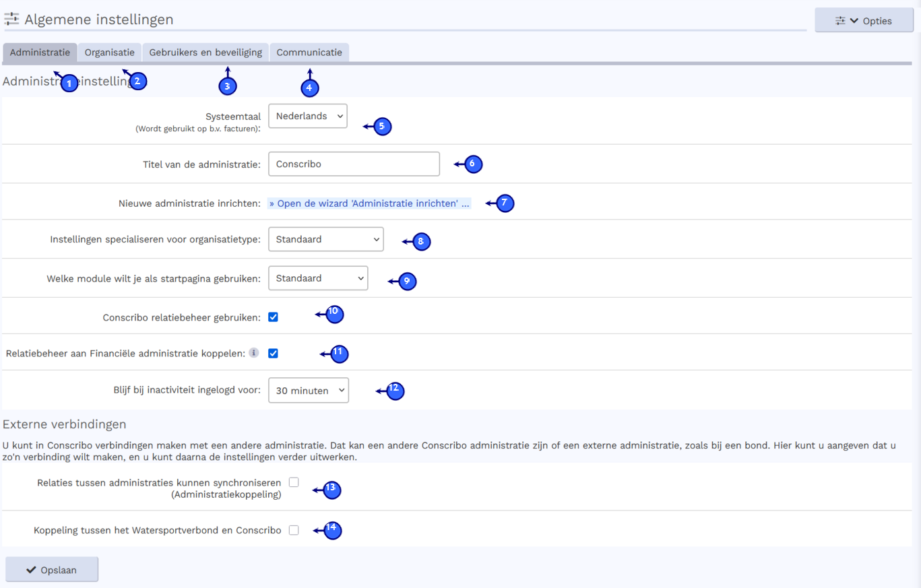This screenshot has height=588, width=921.
Task: Enable Koppeling Watersportverbond en Conscribo checkbox
Action: (x=294, y=530)
